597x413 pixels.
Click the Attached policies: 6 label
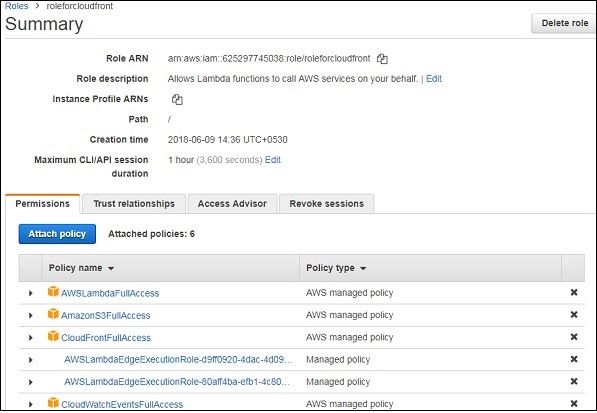(152, 234)
